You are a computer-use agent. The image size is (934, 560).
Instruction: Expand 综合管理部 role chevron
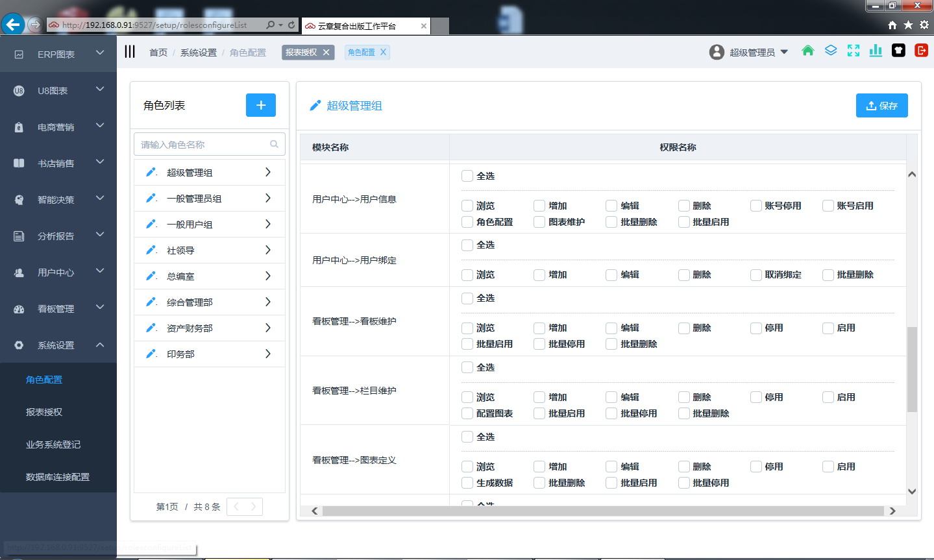point(268,302)
